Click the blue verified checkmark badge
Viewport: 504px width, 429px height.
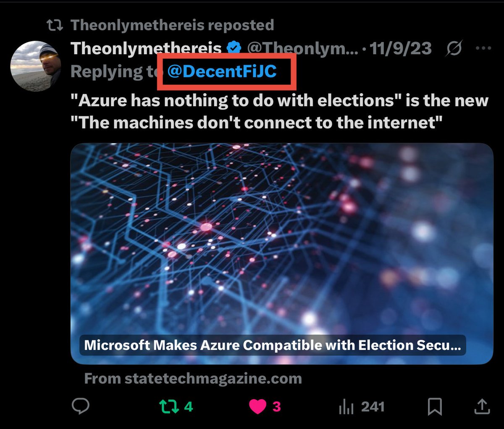click(234, 49)
